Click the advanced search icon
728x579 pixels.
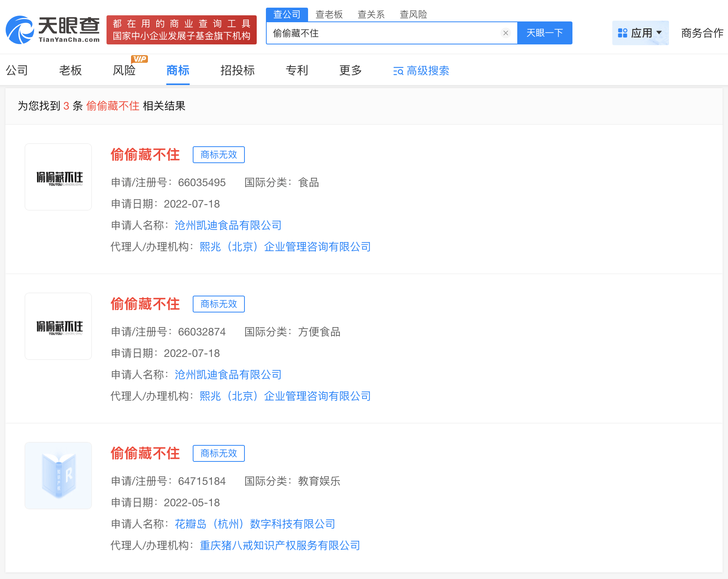pyautogui.click(x=398, y=71)
